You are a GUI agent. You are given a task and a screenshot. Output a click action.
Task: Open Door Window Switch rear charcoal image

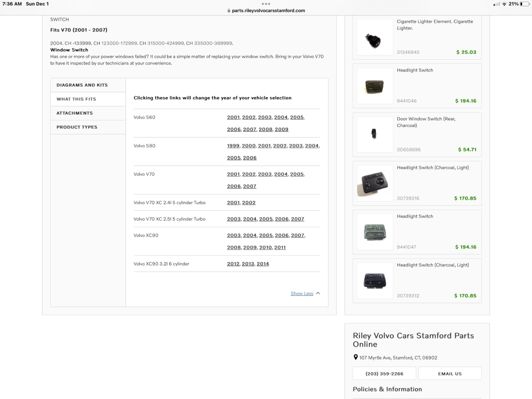tap(375, 134)
